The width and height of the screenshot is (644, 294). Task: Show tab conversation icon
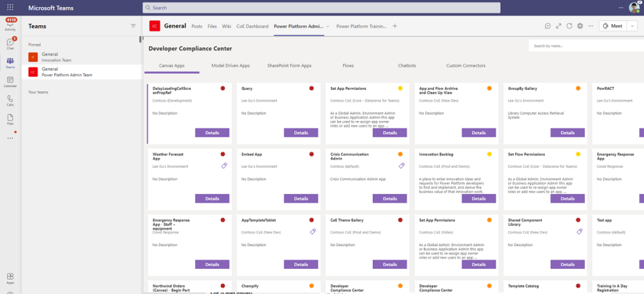tap(548, 26)
